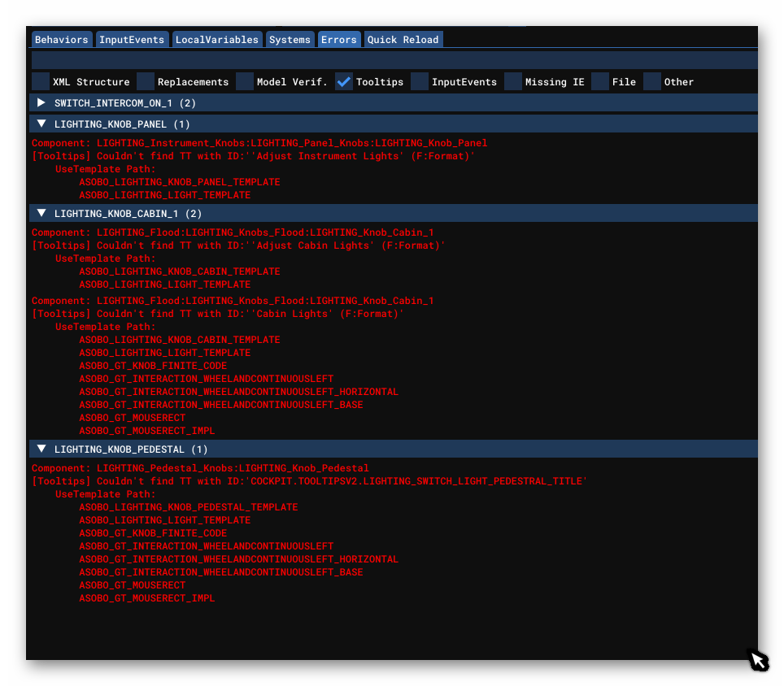
Task: Collapse the LIGHTING_KNOB_PANEL error group
Action: tap(41, 124)
